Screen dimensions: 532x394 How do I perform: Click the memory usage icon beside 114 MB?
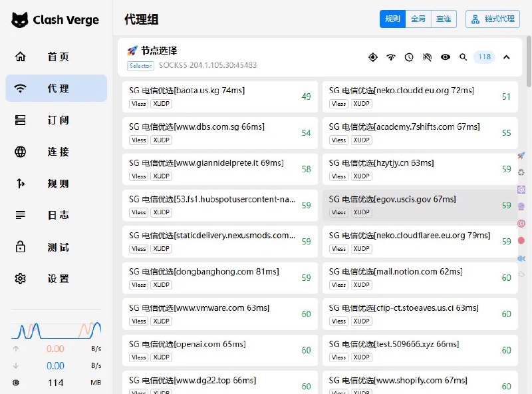[15, 383]
